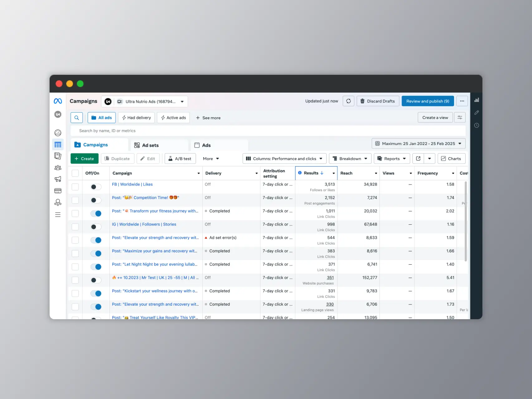Click the search magnifier icon
Screen dimensions: 532x399
click(x=76, y=118)
